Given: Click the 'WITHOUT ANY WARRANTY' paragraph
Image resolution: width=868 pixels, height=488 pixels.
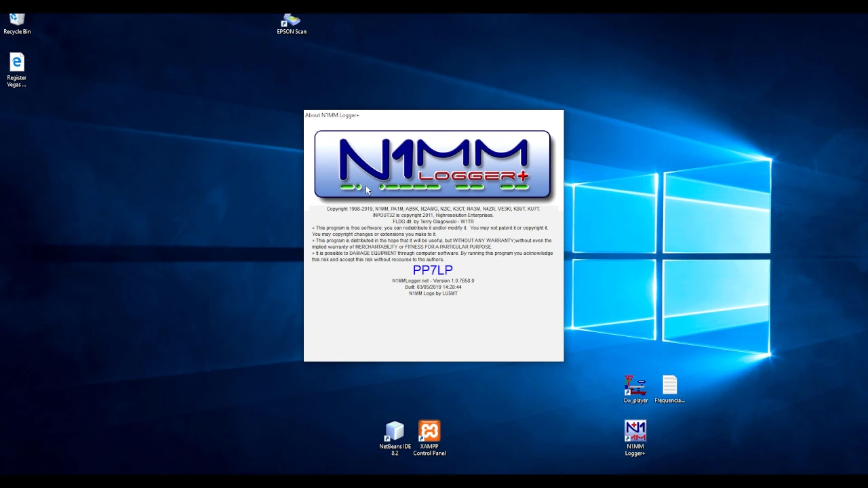Looking at the screenshot, I should 432,244.
